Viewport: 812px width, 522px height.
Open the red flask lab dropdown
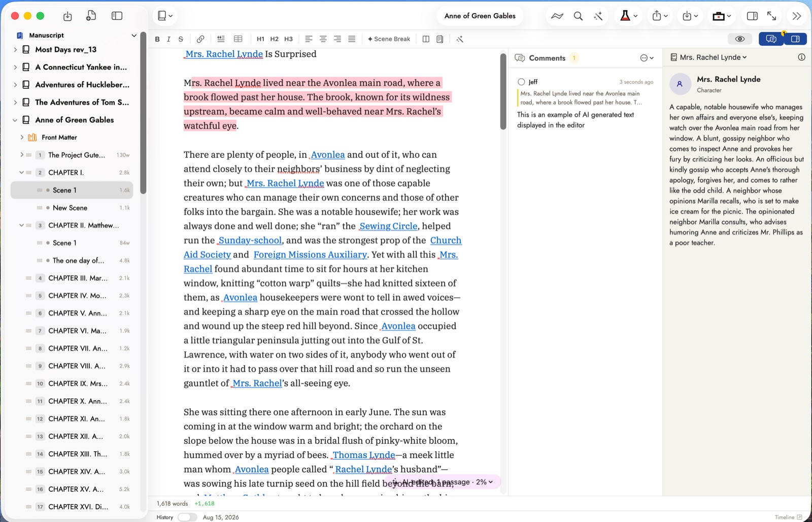pyautogui.click(x=629, y=16)
